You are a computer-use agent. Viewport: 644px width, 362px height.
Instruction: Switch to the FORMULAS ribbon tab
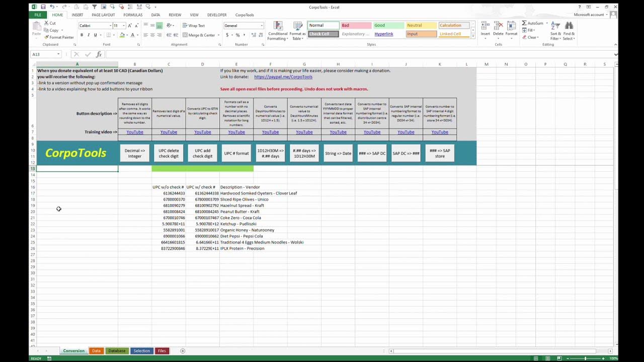coord(133,15)
